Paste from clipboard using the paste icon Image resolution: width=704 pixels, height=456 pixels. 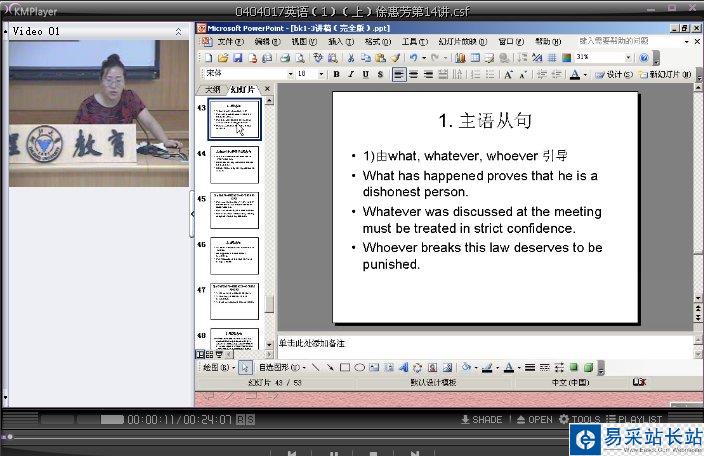[x=381, y=57]
